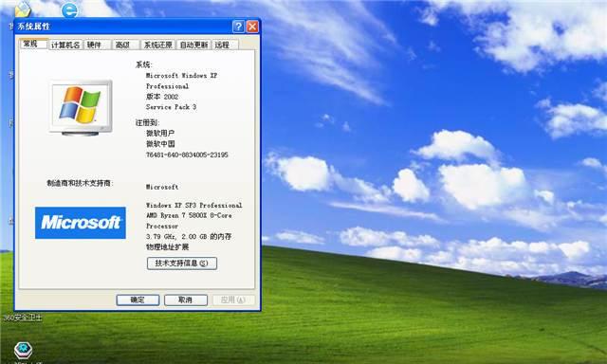Close the 系统属性 window
607x364 pixels.
coord(252,27)
